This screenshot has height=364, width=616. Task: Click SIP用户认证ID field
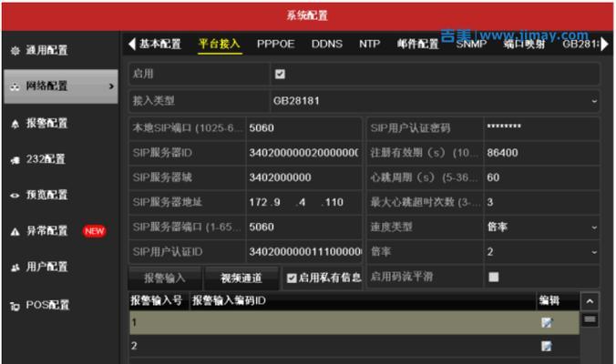pos(303,251)
